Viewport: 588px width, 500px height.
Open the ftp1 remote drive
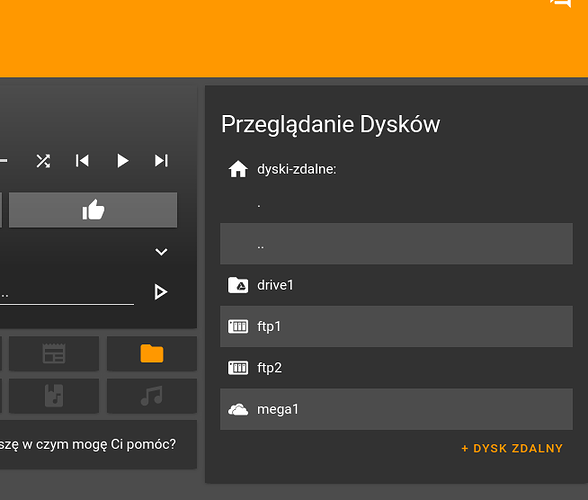click(x=396, y=326)
